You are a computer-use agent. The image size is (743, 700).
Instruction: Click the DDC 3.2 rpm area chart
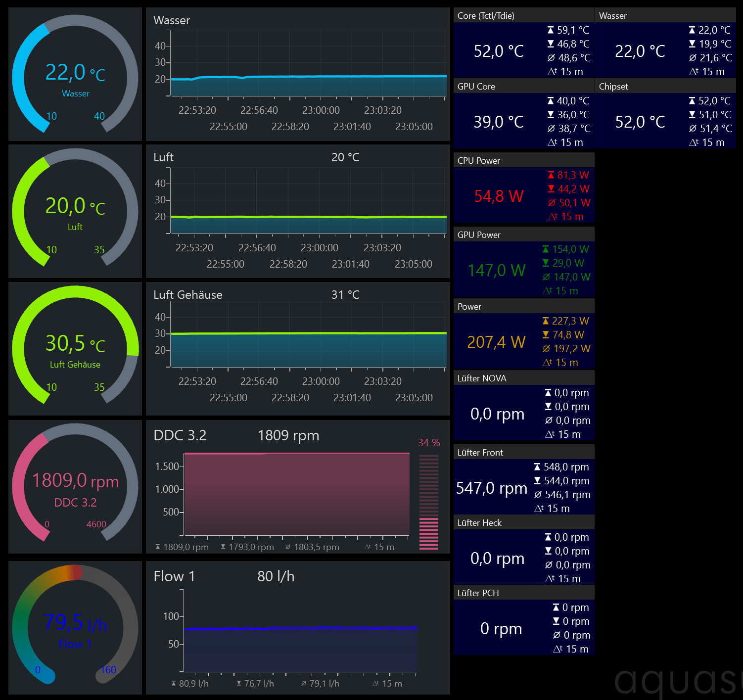[x=297, y=494]
